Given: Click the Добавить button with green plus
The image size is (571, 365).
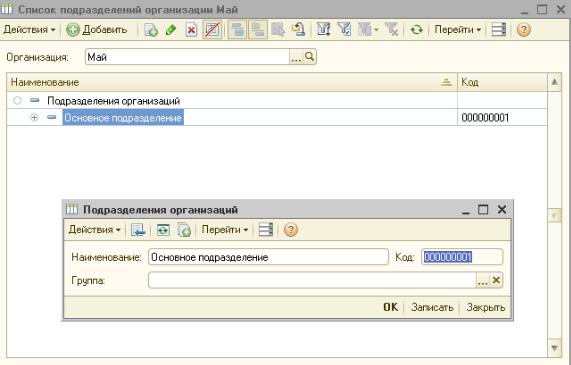Looking at the screenshot, I should click(97, 30).
